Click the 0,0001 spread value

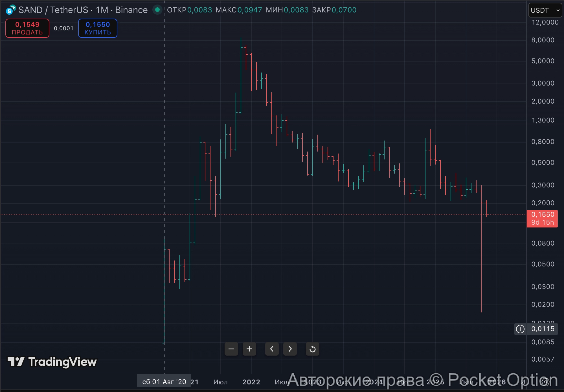(x=63, y=28)
